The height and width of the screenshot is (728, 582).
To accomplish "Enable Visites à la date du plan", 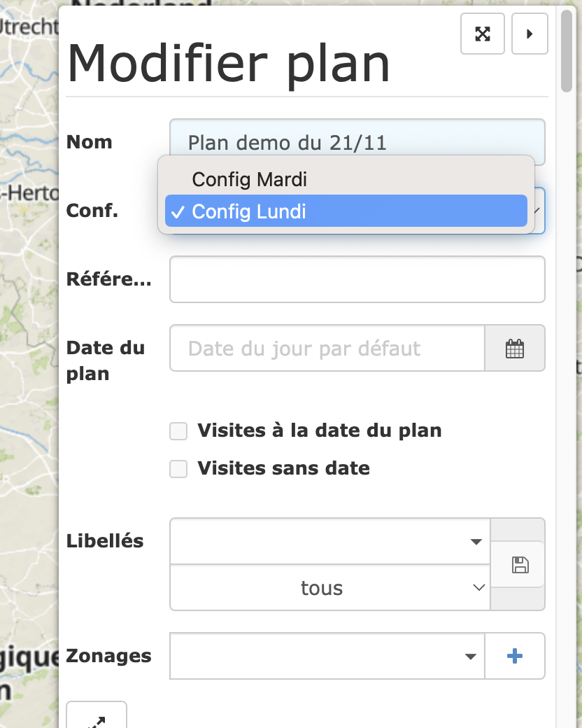I will 179,431.
